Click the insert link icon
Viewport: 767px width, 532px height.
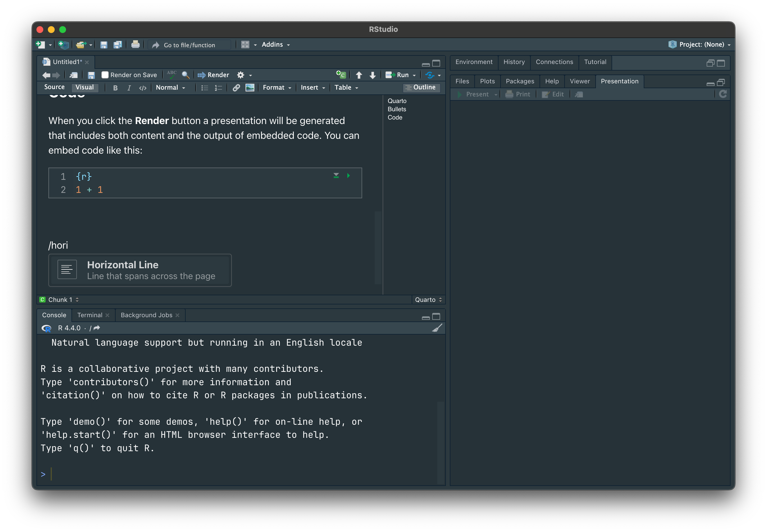click(236, 88)
